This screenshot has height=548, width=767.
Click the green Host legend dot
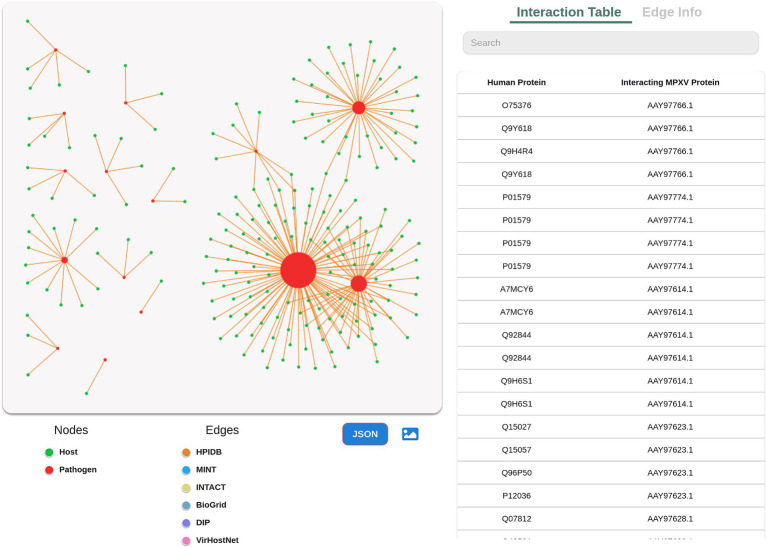[x=49, y=452]
